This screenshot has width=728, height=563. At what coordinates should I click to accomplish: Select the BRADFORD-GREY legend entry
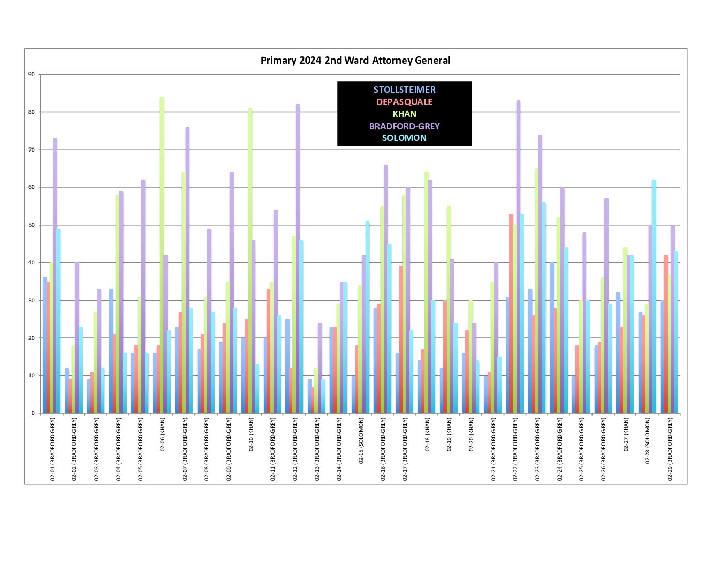click(x=404, y=126)
